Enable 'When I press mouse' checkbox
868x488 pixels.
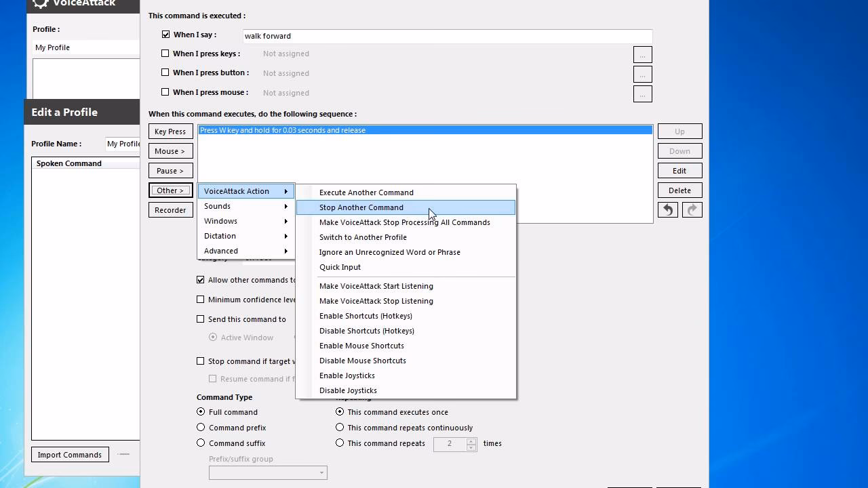pos(165,92)
